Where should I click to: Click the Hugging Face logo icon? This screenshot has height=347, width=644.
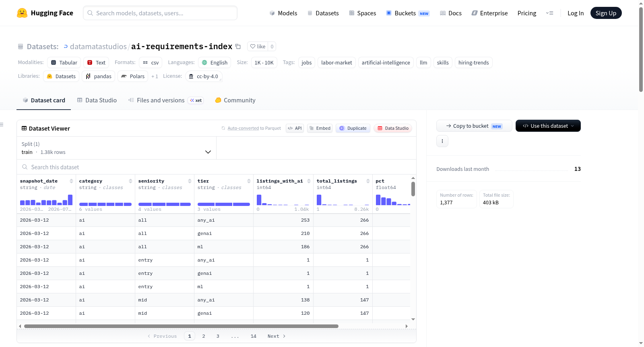pos(22,13)
